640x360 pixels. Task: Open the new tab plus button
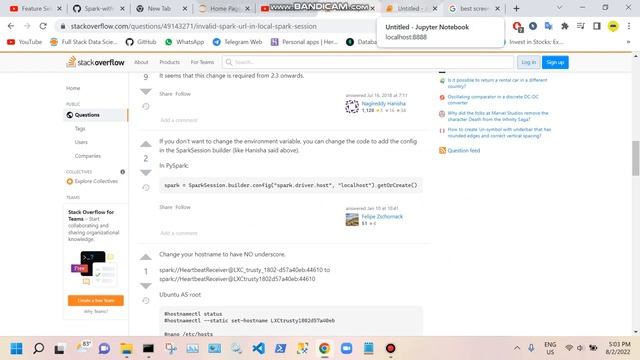516,8
